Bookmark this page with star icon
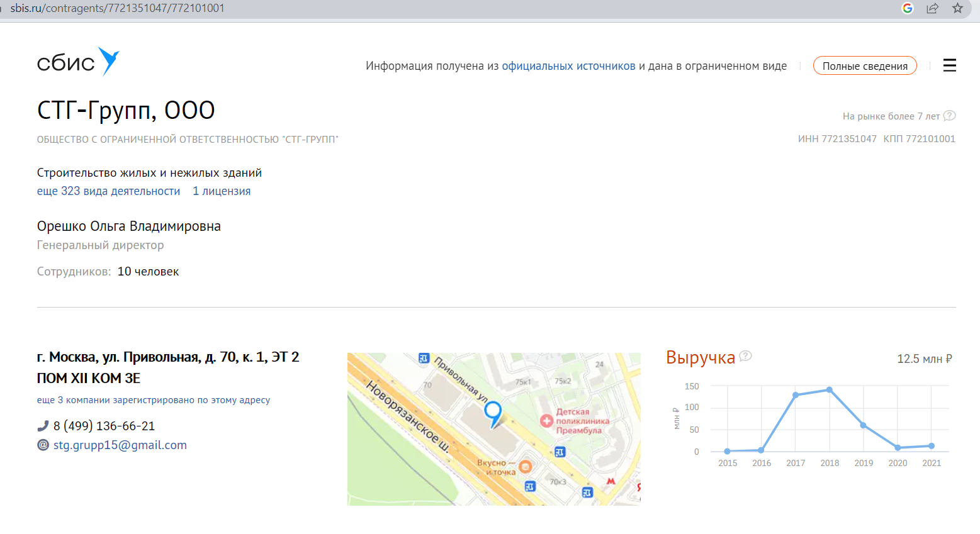 pyautogui.click(x=957, y=8)
